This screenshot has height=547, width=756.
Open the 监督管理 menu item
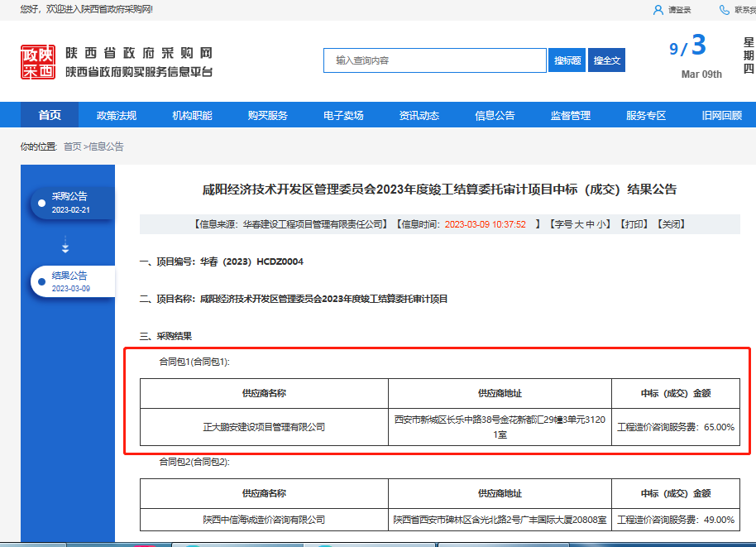pyautogui.click(x=571, y=116)
